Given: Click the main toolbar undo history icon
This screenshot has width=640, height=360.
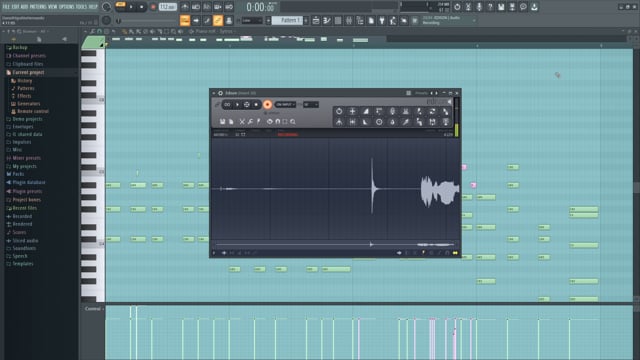Looking at the screenshot, I should coord(457,7).
